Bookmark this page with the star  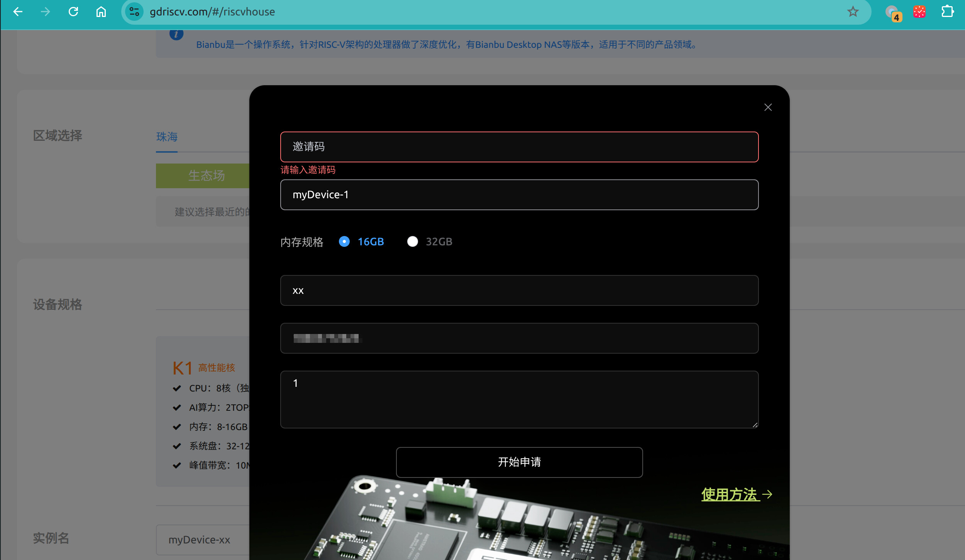[853, 12]
